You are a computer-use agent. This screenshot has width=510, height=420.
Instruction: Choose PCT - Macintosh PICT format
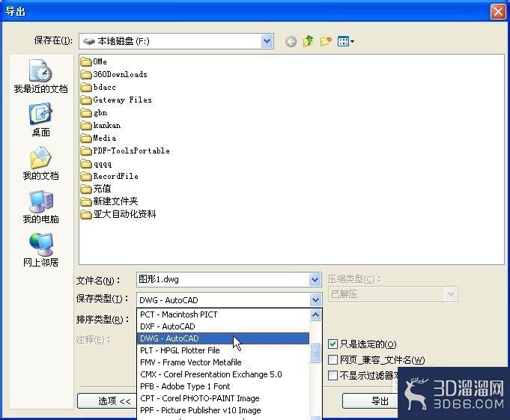coord(223,314)
